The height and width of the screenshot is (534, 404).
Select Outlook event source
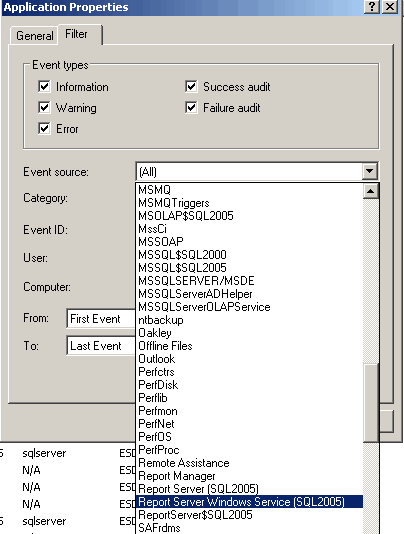pyautogui.click(x=250, y=359)
